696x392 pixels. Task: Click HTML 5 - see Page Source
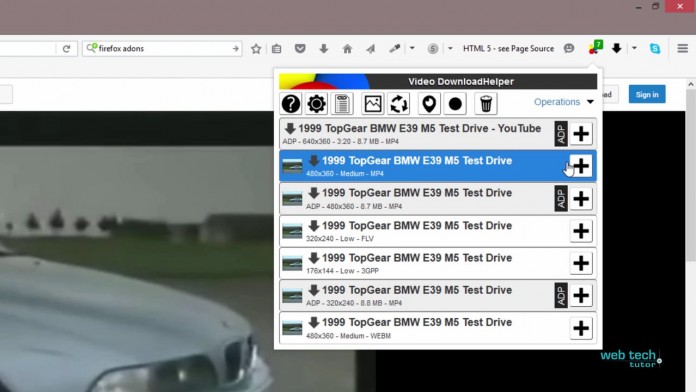tap(509, 48)
